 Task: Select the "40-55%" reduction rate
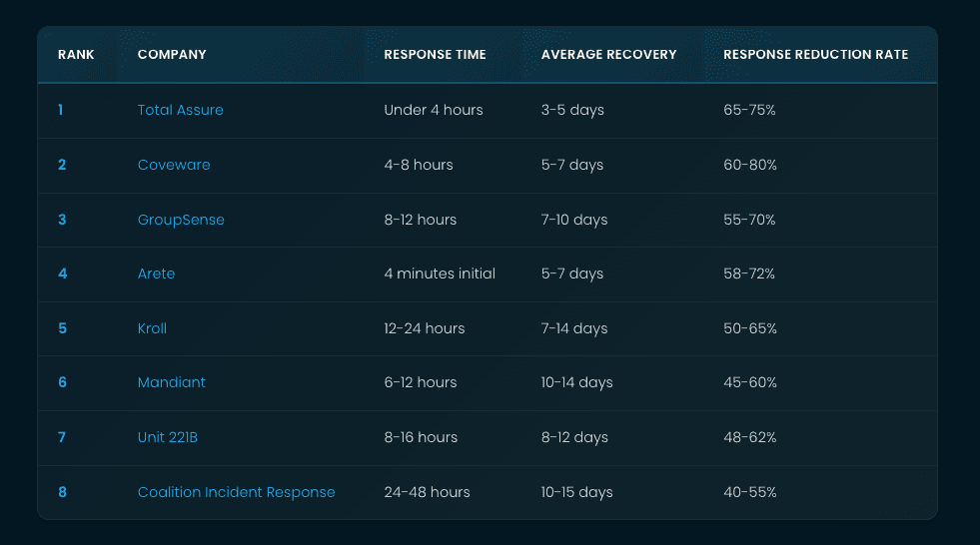coord(750,492)
